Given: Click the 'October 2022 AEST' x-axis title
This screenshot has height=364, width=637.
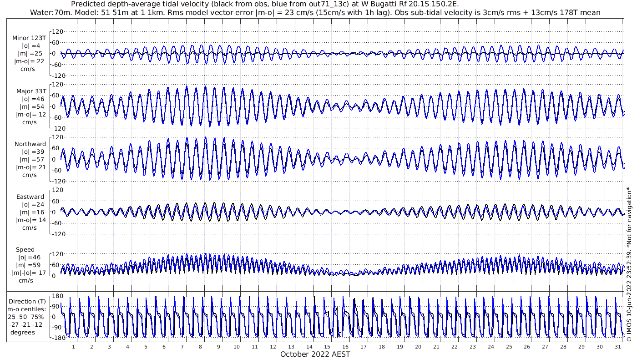Looking at the screenshot, I should [x=315, y=354].
